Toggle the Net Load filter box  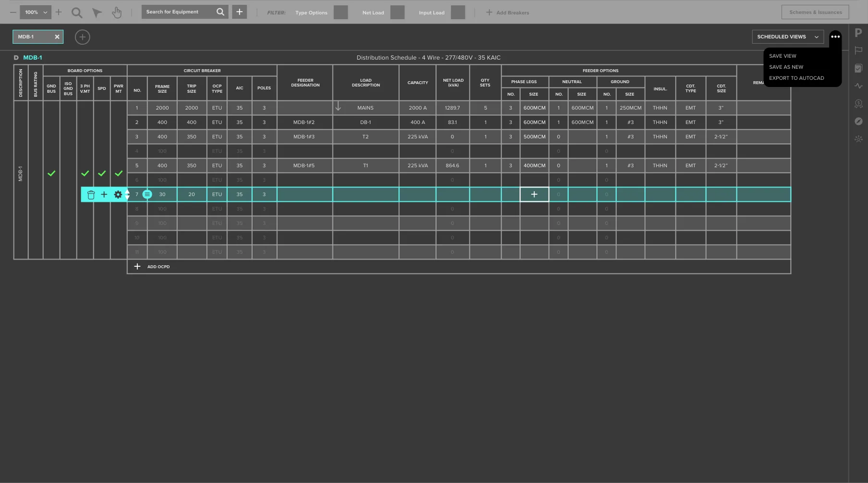[x=397, y=12]
